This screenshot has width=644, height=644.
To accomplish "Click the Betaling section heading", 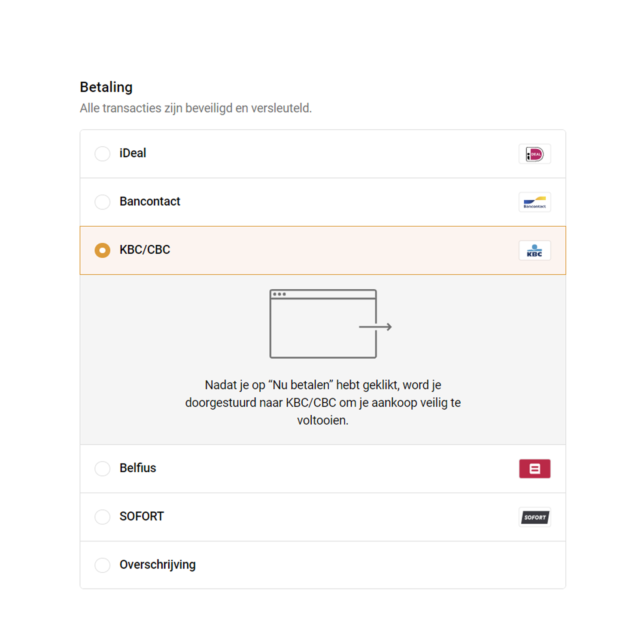I will pyautogui.click(x=106, y=87).
